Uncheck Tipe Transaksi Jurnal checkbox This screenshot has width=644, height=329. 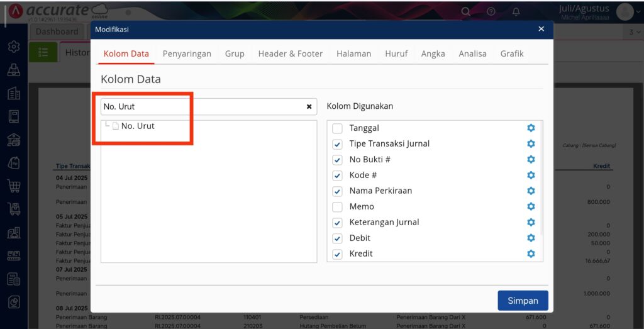click(337, 144)
